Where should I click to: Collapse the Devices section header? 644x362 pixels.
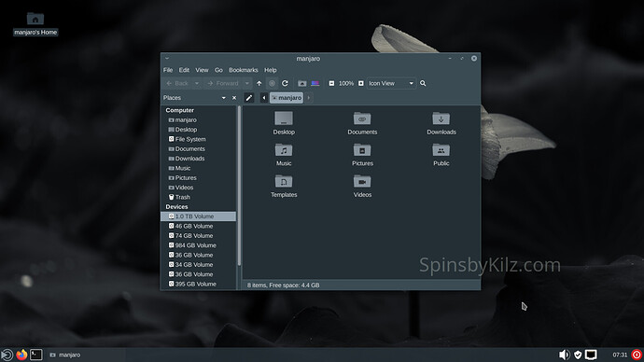(x=176, y=206)
